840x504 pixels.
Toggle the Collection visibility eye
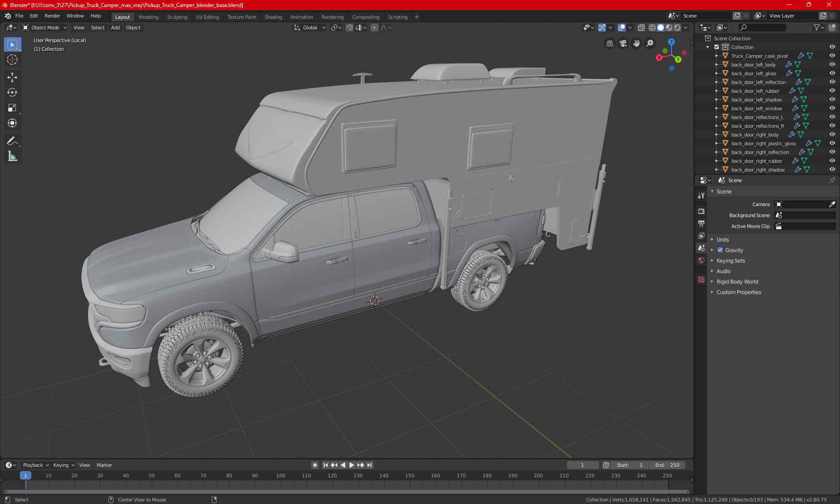[x=832, y=47]
